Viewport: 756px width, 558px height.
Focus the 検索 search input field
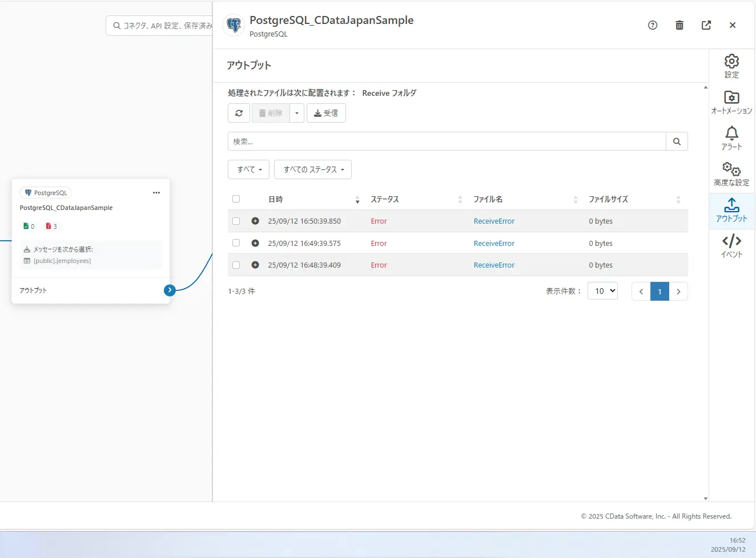447,141
